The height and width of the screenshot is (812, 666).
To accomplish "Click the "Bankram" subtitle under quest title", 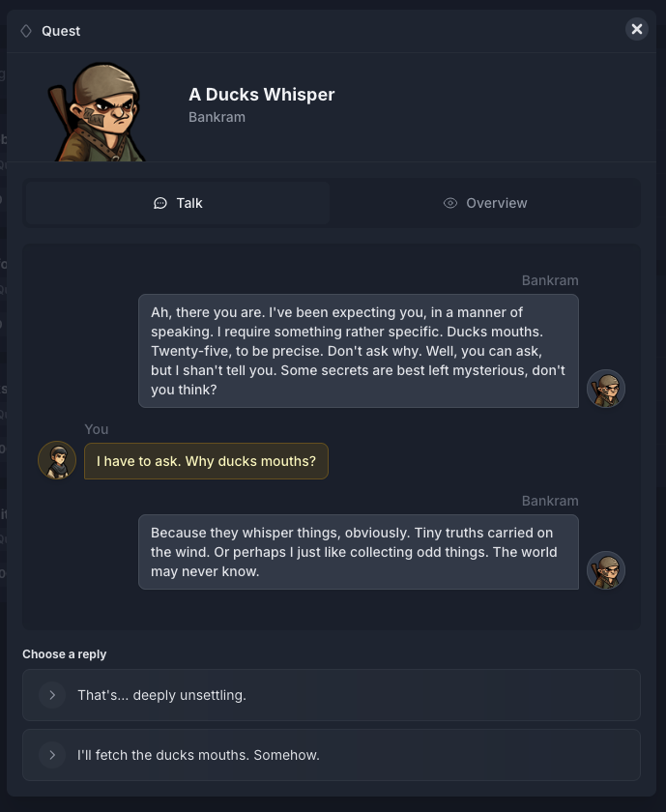I will (x=217, y=117).
